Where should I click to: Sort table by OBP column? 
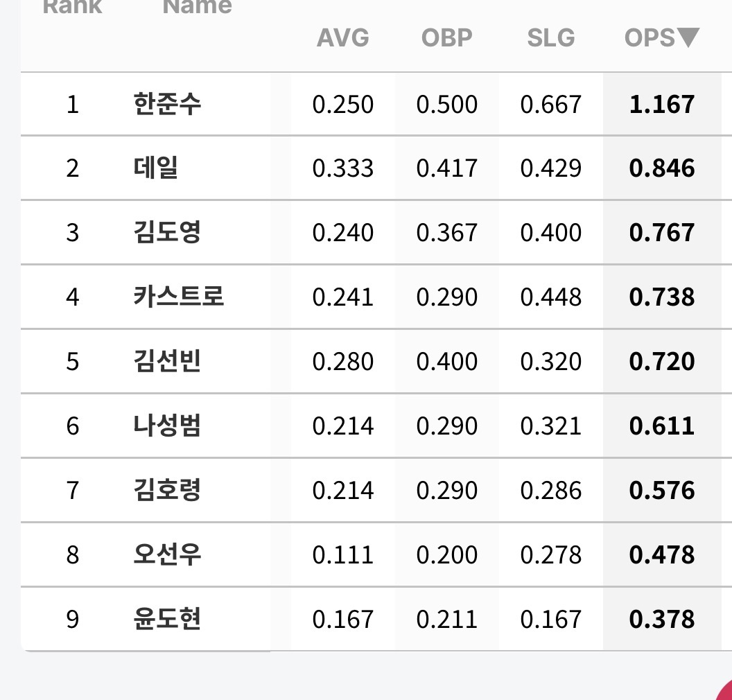tap(447, 38)
